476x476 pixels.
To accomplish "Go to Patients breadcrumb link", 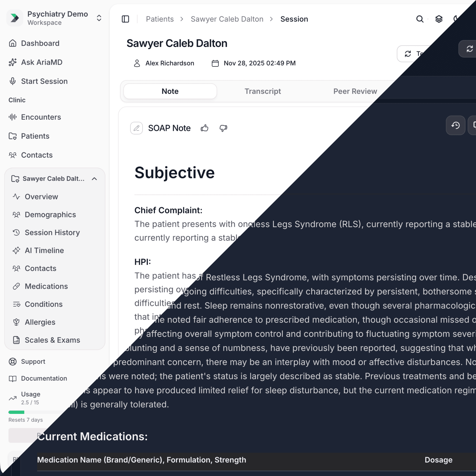I will point(160,19).
